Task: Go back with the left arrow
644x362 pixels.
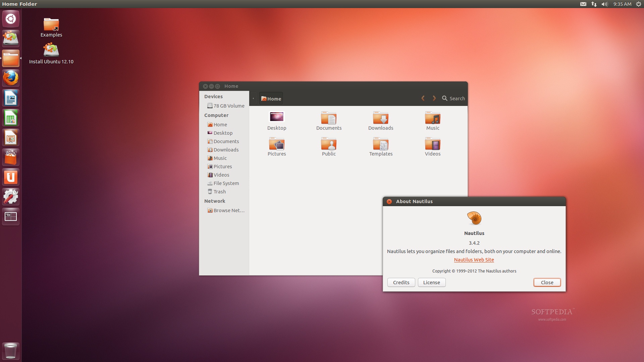Action: [x=423, y=98]
